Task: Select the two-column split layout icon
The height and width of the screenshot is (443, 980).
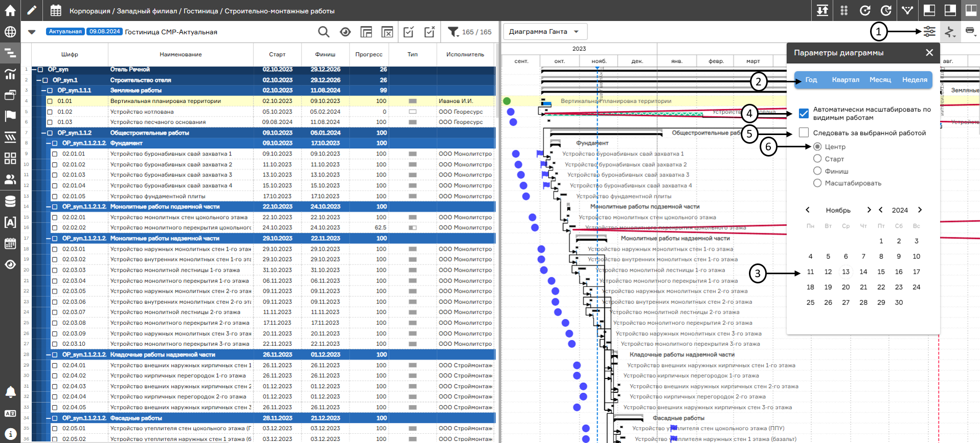Action: point(970,10)
